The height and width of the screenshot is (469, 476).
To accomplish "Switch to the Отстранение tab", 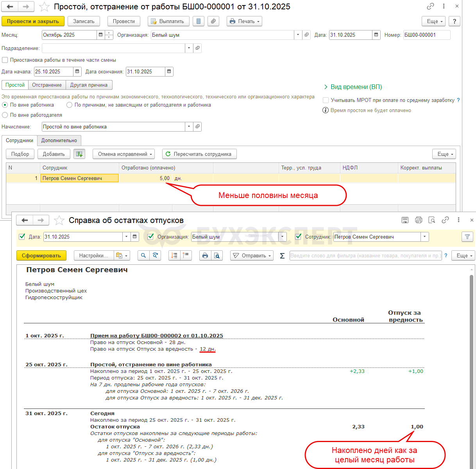I will tap(47, 85).
